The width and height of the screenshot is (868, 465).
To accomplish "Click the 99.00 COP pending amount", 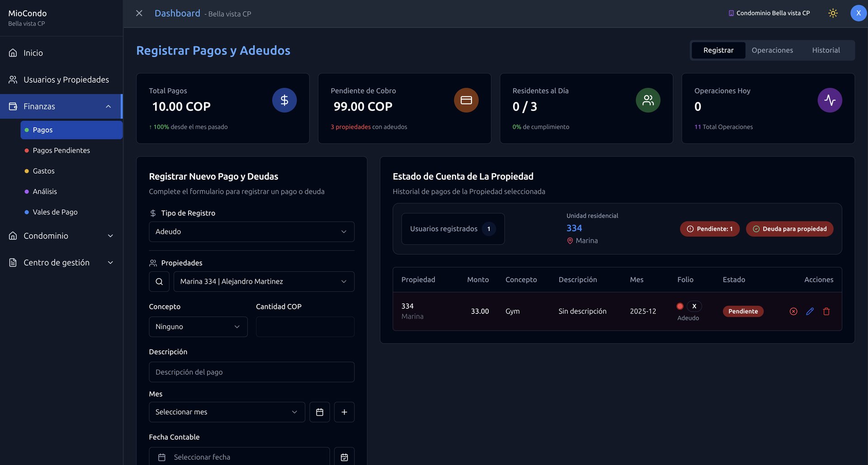I will (x=363, y=106).
